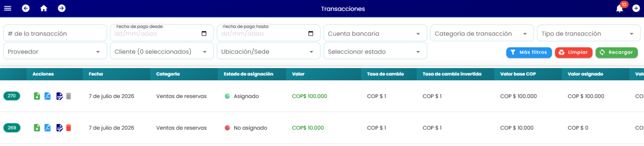
Task: Open Categoría de transacción dropdown
Action: (482, 33)
